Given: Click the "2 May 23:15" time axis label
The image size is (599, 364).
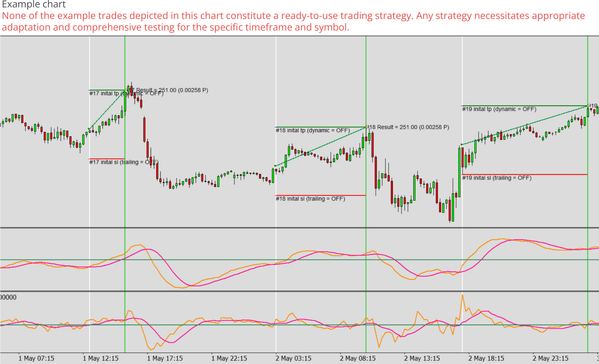Looking at the screenshot, I should pos(550,358).
